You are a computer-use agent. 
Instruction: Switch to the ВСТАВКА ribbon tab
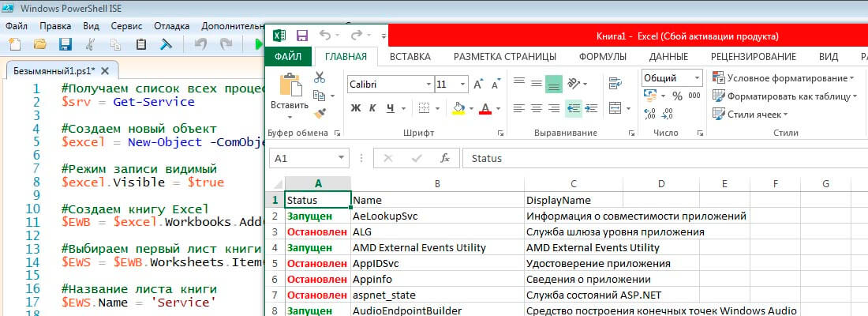(x=410, y=57)
